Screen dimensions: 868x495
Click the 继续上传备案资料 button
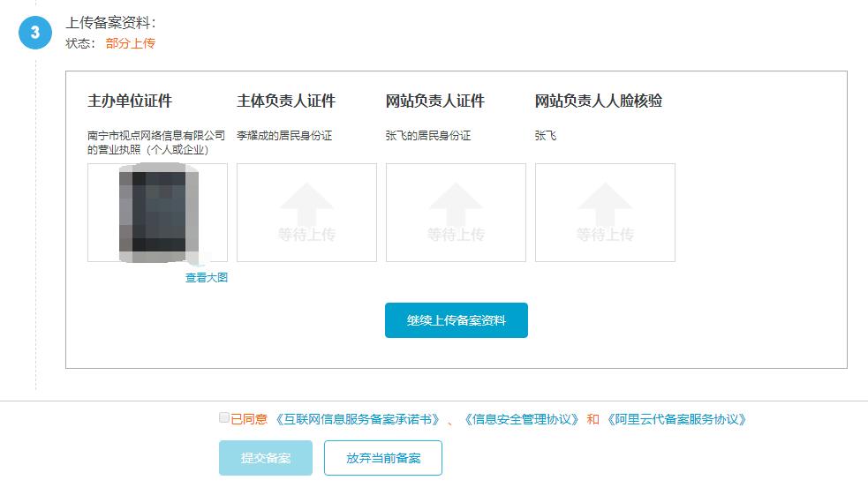point(457,320)
